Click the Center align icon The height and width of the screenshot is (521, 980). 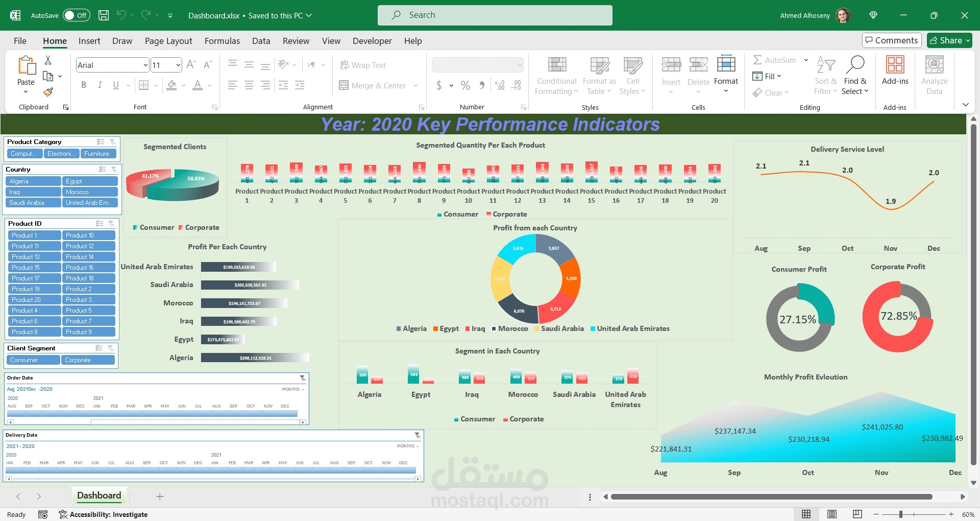tap(249, 85)
